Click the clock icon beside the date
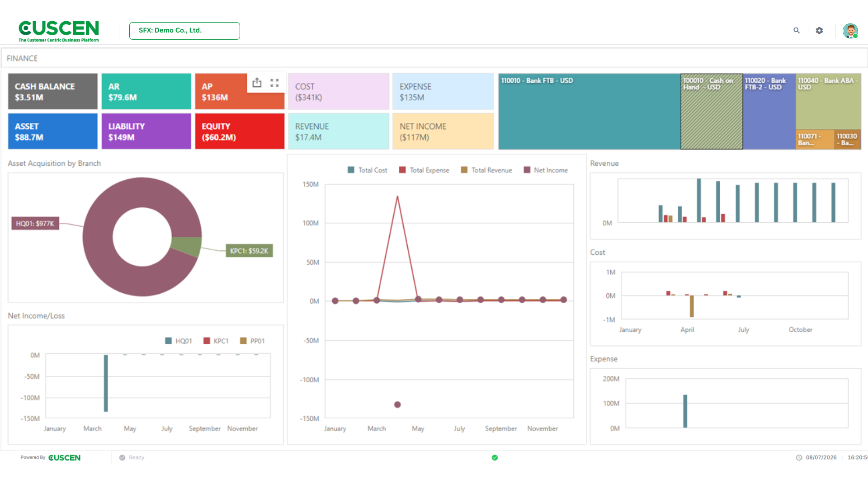This screenshot has height=488, width=868. [x=799, y=457]
